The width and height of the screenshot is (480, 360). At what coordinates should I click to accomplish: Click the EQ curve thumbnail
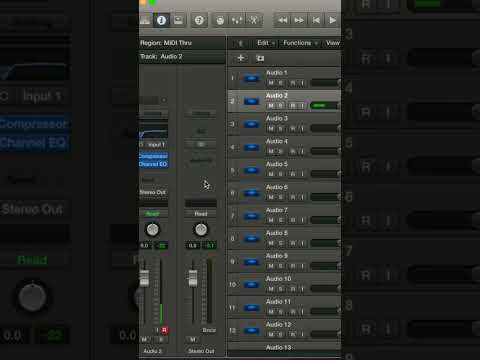click(153, 134)
